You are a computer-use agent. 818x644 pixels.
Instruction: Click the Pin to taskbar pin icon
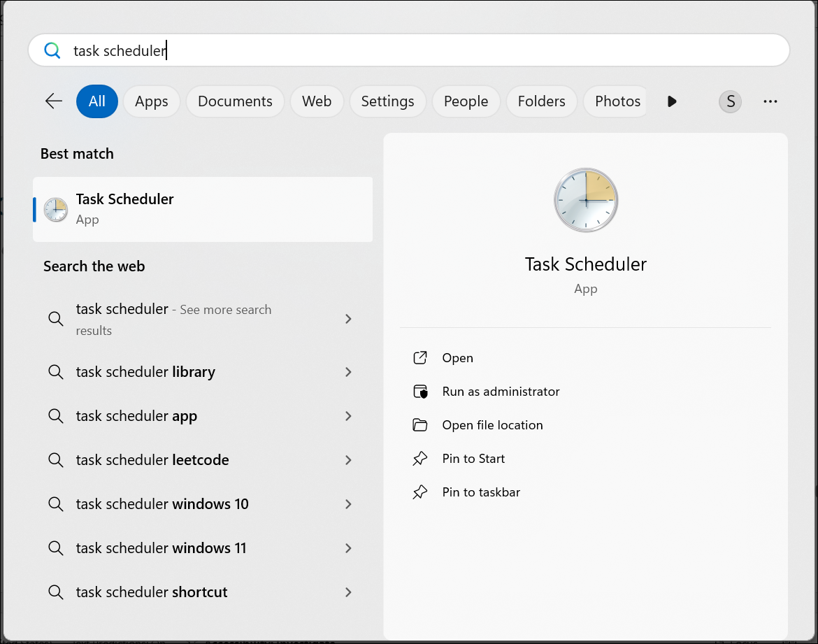420,492
